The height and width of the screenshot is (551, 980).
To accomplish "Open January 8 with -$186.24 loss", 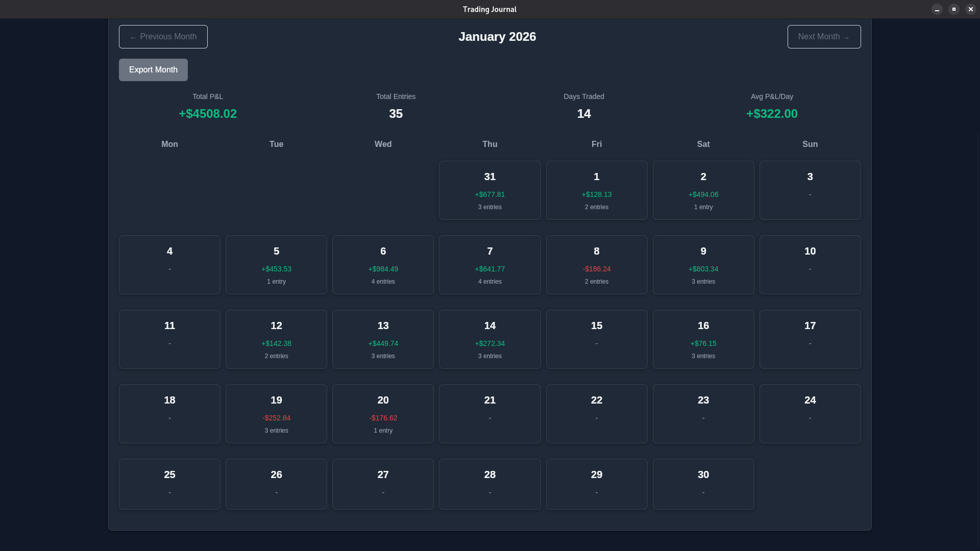I will click(596, 264).
